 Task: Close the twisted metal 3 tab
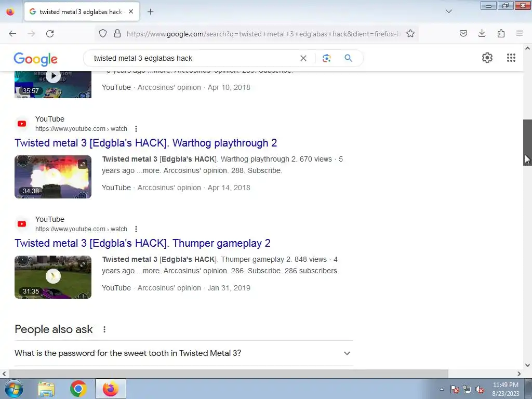coord(131,11)
